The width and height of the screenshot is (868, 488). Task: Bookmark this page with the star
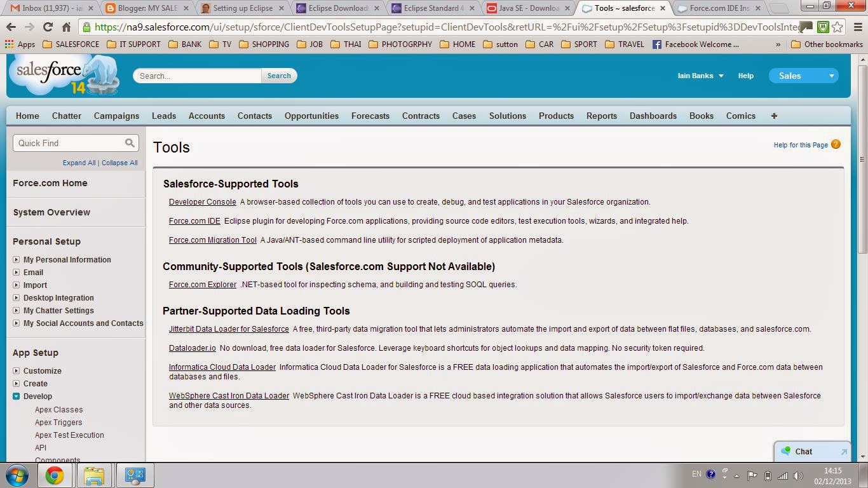(837, 27)
